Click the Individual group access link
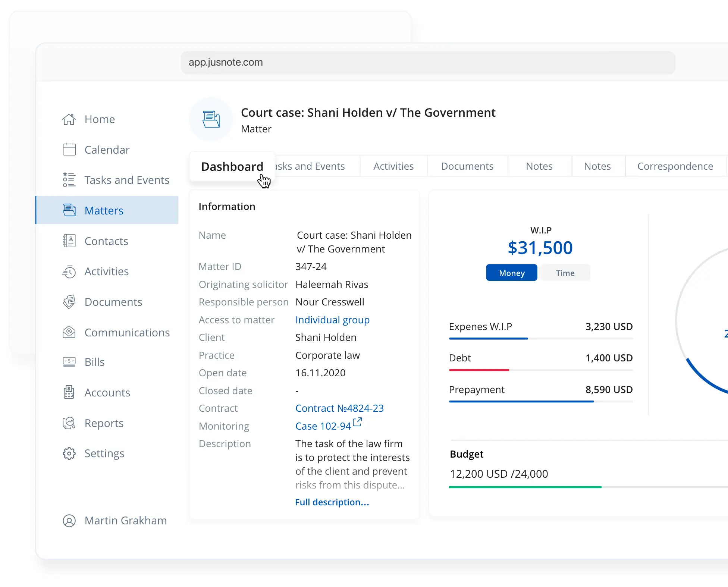The height and width of the screenshot is (587, 728). coord(332,320)
